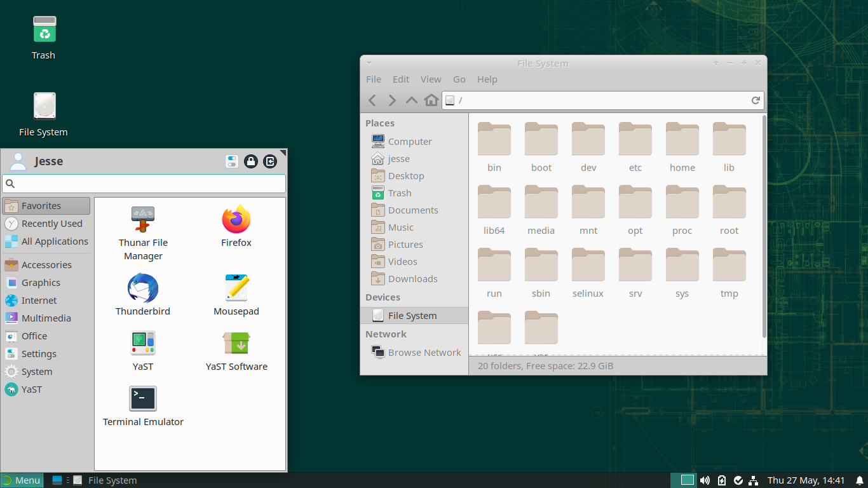Screen dimensions: 868x488
Task: Open the etc folder
Action: (x=635, y=147)
